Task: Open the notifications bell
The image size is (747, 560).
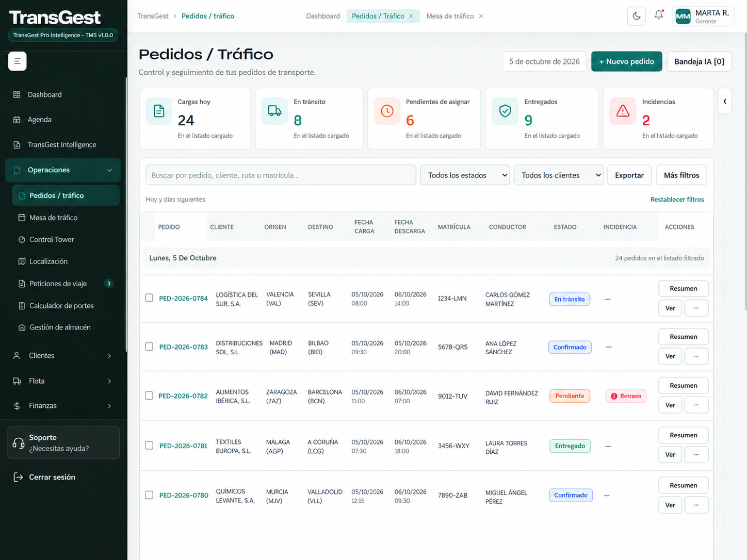Action: 659,15
